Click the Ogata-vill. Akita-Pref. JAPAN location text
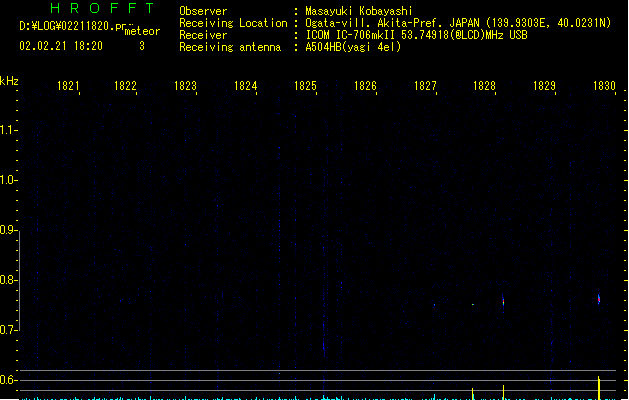The height and width of the screenshot is (400, 629). 458,23
